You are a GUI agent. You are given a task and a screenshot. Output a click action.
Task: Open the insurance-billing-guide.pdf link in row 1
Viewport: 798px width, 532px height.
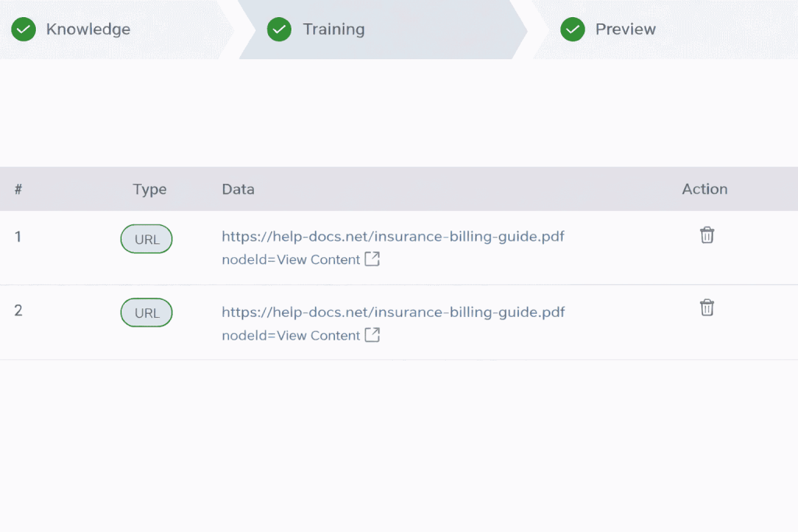[x=393, y=237]
